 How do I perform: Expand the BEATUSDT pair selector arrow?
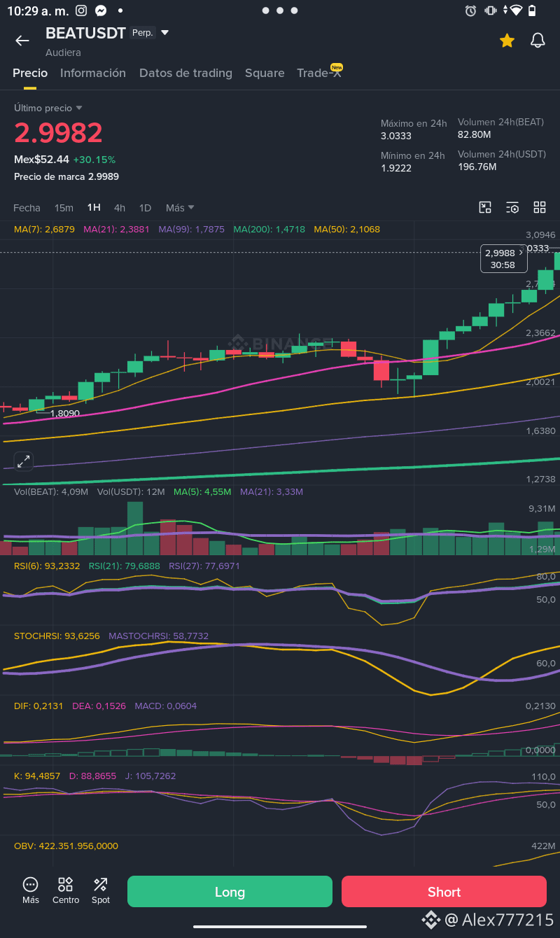tap(165, 33)
